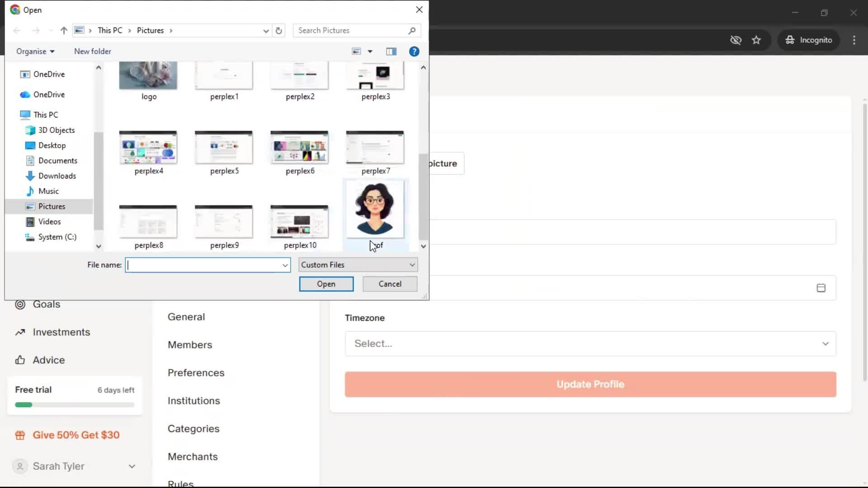
Task: Click the bookmark star icon in Chrome
Action: click(x=756, y=40)
